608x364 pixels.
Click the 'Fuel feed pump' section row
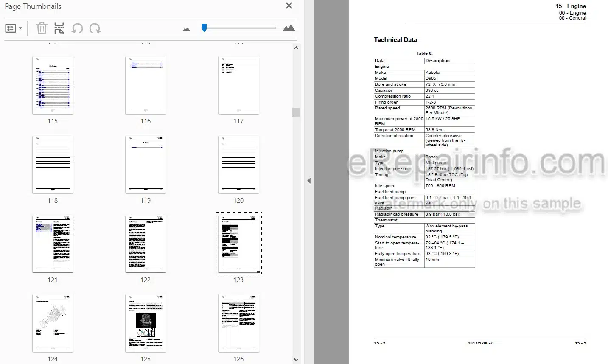pyautogui.click(x=424, y=192)
